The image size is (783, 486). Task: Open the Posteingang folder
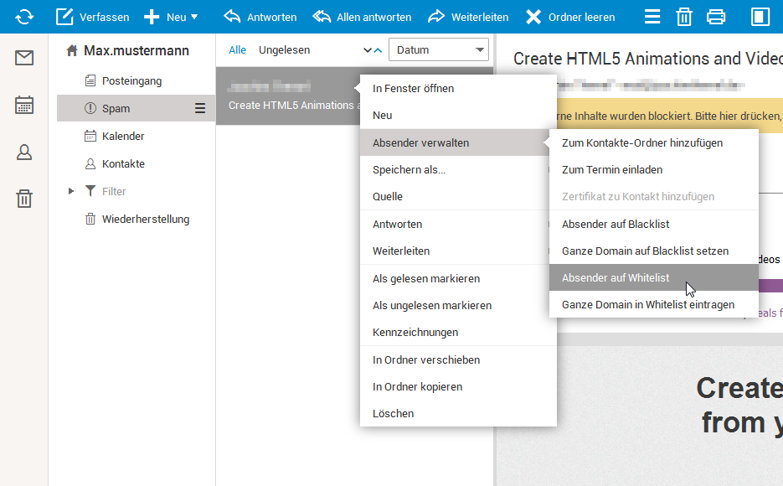click(x=131, y=81)
